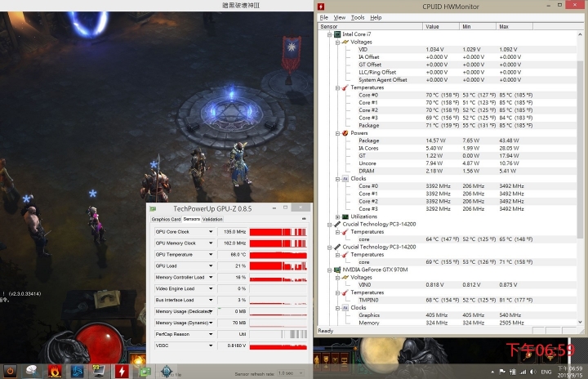Collapse the CPU Clocks node
This screenshot has height=379, width=588.
point(337,179)
